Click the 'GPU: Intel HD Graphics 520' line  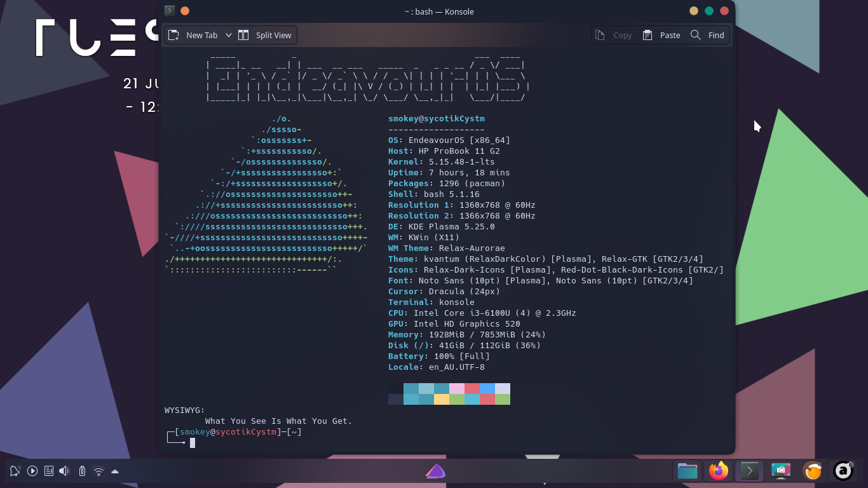[454, 324]
